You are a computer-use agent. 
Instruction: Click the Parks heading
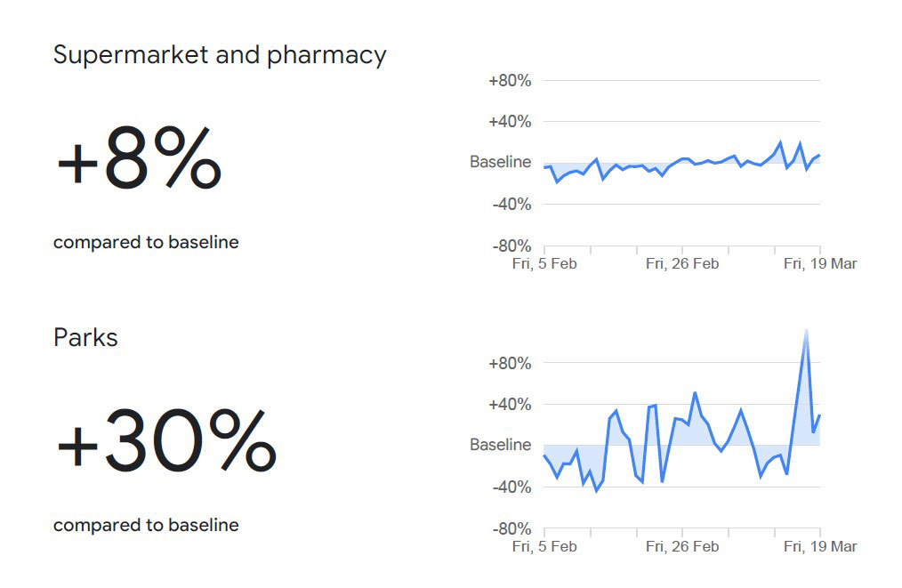tap(85, 338)
